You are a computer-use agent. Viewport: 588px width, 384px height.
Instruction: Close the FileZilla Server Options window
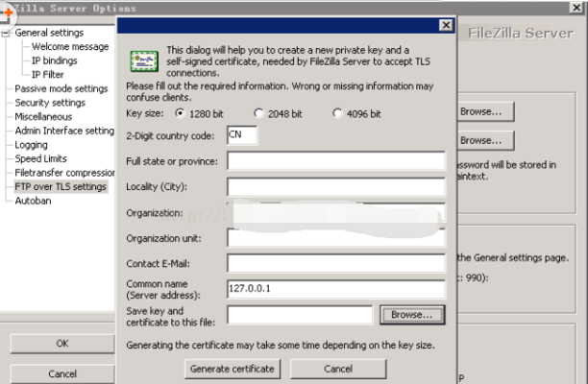[x=576, y=8]
